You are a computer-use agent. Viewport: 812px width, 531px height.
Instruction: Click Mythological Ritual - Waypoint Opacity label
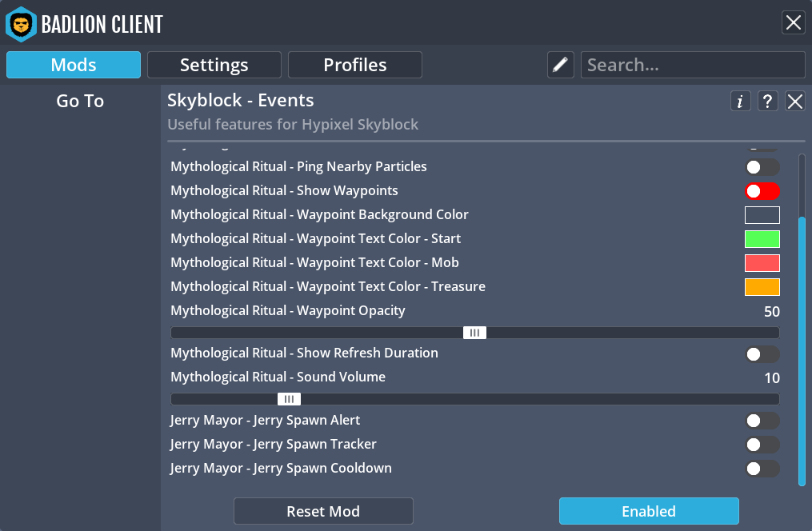[x=288, y=310]
